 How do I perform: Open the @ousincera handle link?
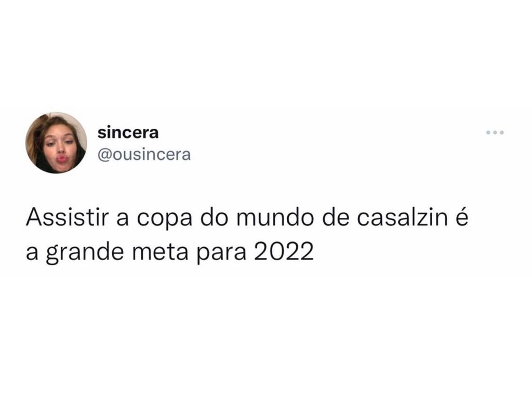pos(144,155)
